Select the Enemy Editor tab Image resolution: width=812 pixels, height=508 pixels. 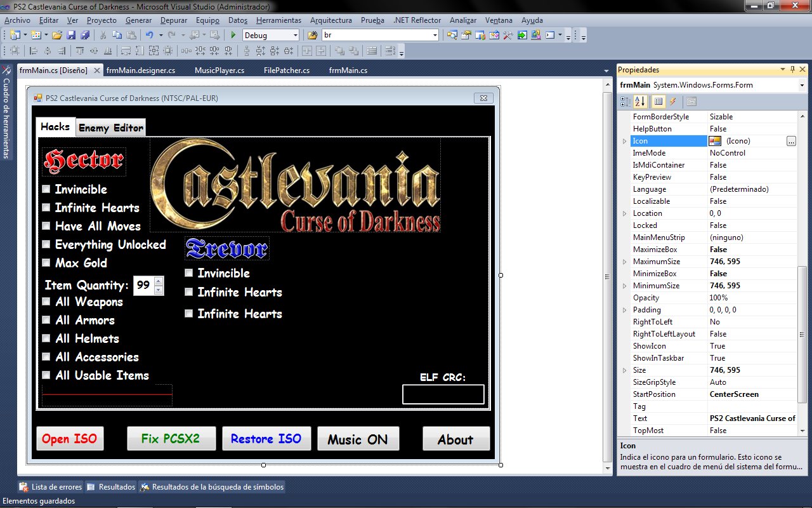click(x=111, y=128)
